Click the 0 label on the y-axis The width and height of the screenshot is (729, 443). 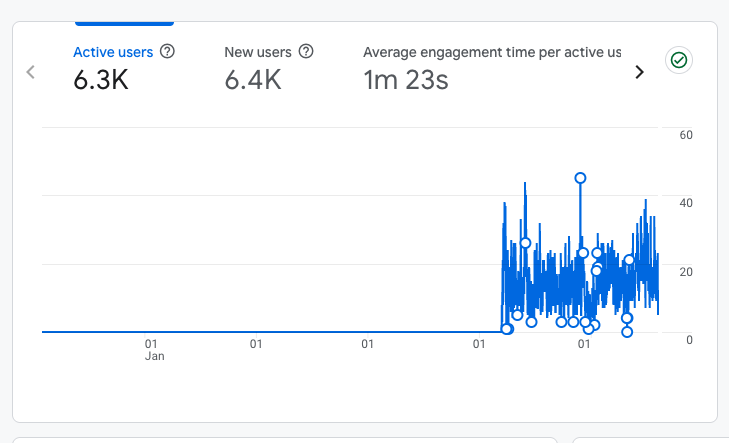689,340
